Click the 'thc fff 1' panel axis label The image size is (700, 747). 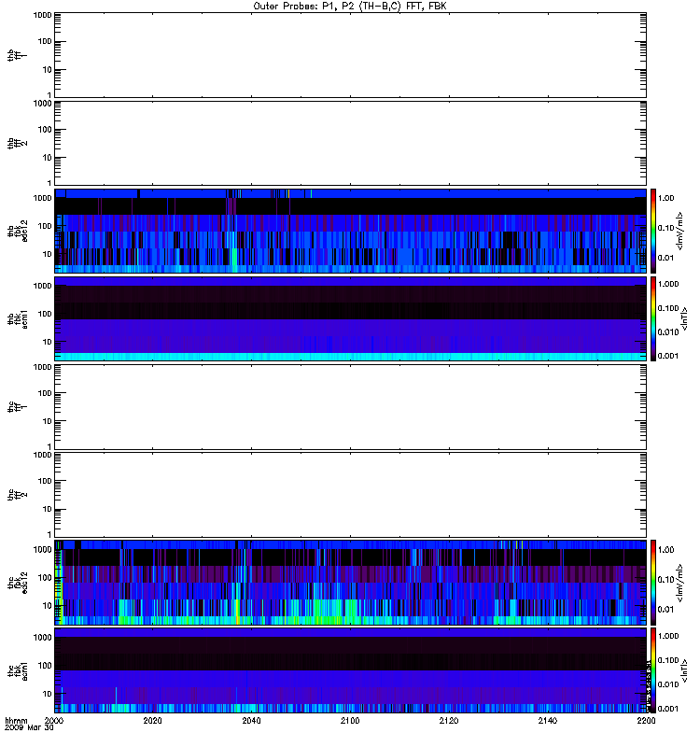[18, 407]
